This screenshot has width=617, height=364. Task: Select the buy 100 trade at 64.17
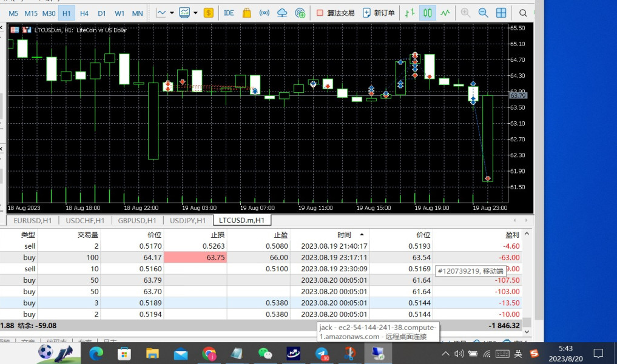(261, 257)
